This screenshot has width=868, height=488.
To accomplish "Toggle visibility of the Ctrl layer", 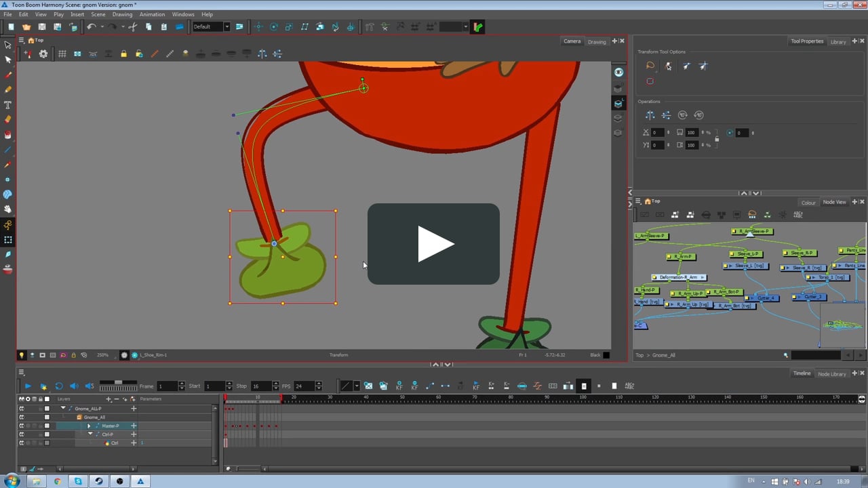I will [x=21, y=443].
